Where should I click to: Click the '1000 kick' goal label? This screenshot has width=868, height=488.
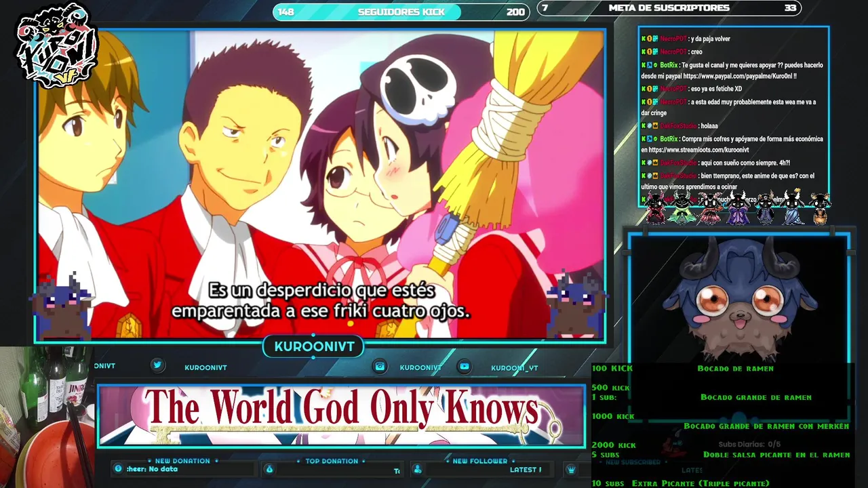pos(613,416)
